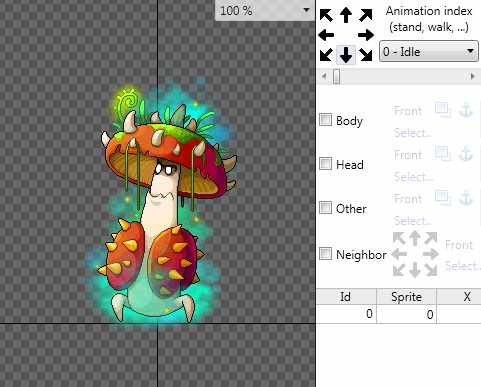The height and width of the screenshot is (387, 481).
Task: Enable the Other reference checkbox
Action: pos(325,207)
